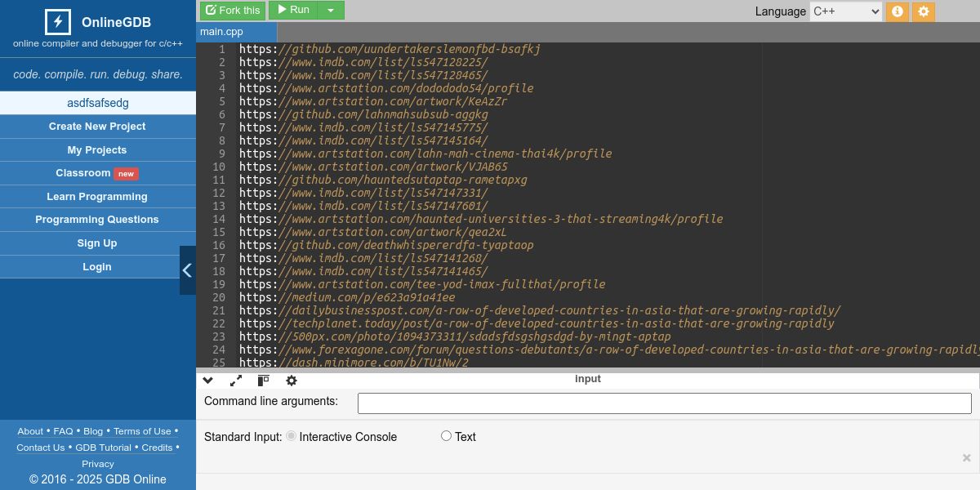This screenshot has height=490, width=980.
Task: Click Sign Up in the sidebar
Action: [97, 243]
